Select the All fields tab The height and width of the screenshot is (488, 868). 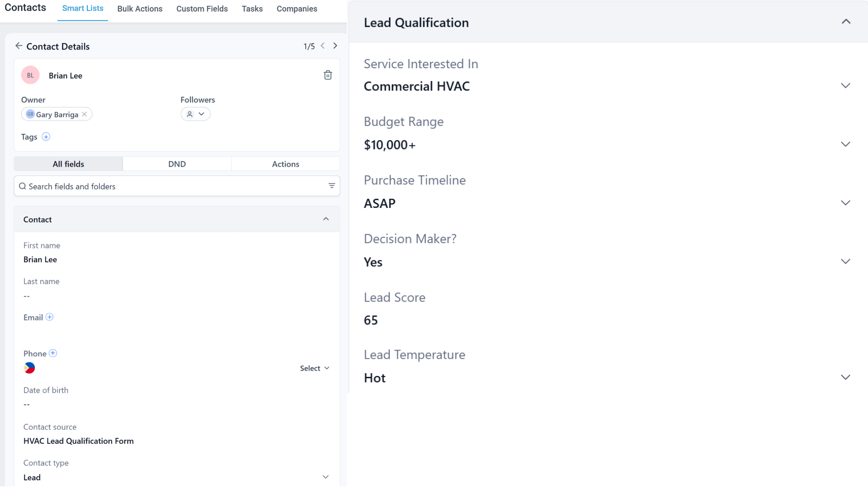pyautogui.click(x=68, y=164)
